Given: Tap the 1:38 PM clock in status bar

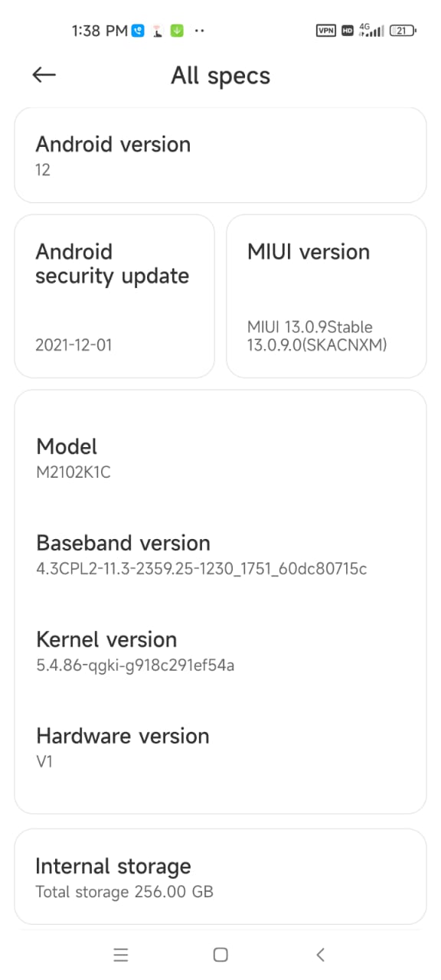Looking at the screenshot, I should [100, 31].
